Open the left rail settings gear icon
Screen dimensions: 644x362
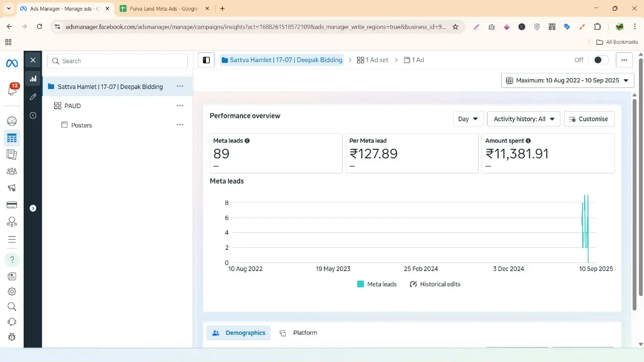pyautogui.click(x=12, y=292)
